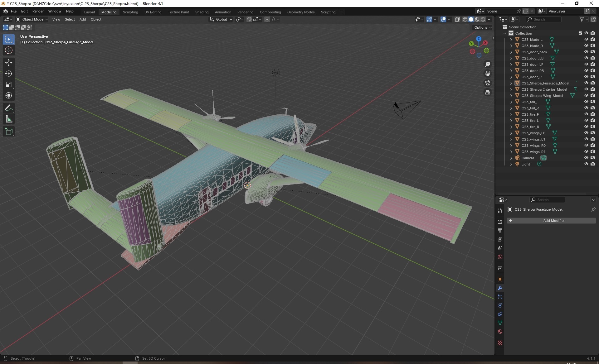
Task: Open Global transform orientation dropdown
Action: pos(221,19)
